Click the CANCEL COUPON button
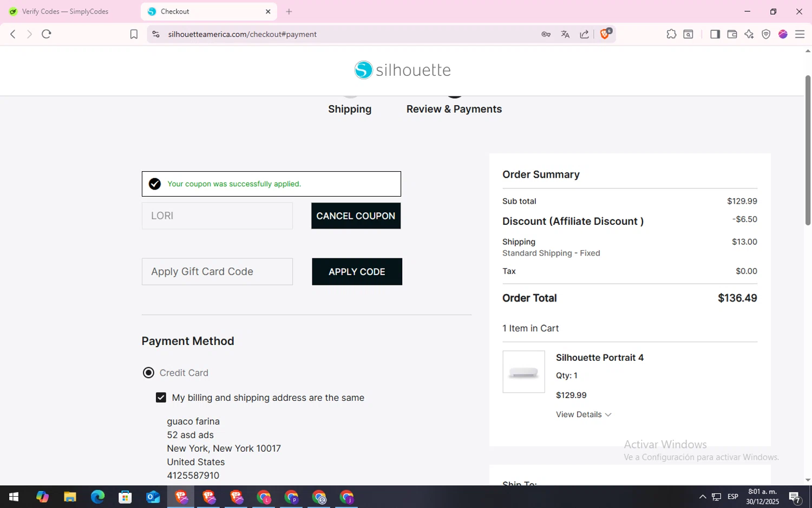The width and height of the screenshot is (812, 508). [356, 216]
